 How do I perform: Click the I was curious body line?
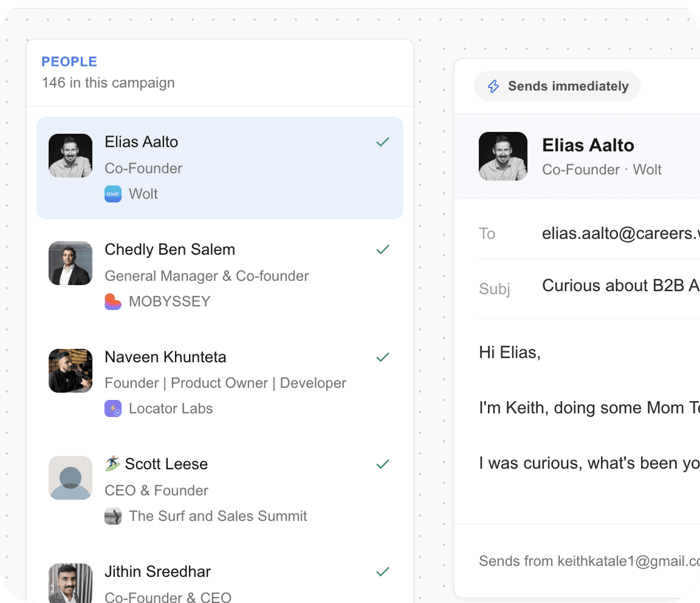tap(589, 463)
